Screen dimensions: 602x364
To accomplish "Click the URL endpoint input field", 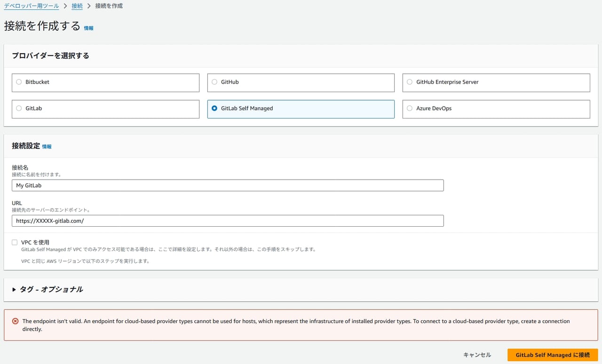I will pyautogui.click(x=227, y=221).
